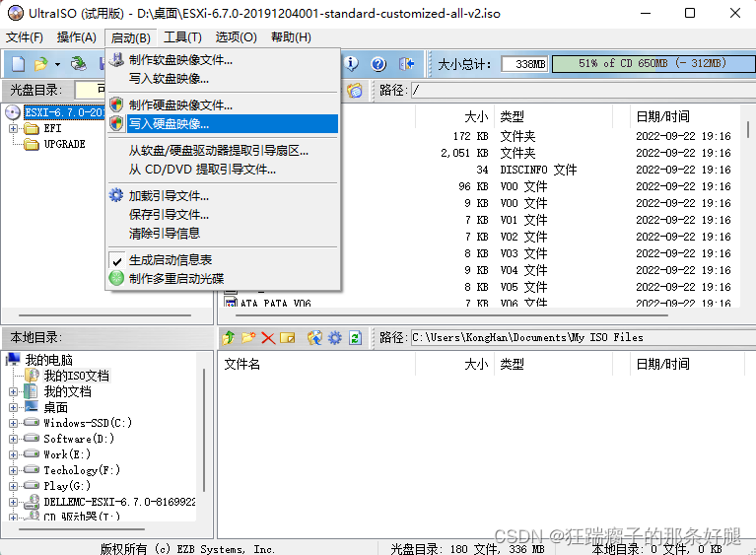Click the rename icon in the local toolbar
The height and width of the screenshot is (555, 756).
point(288,337)
